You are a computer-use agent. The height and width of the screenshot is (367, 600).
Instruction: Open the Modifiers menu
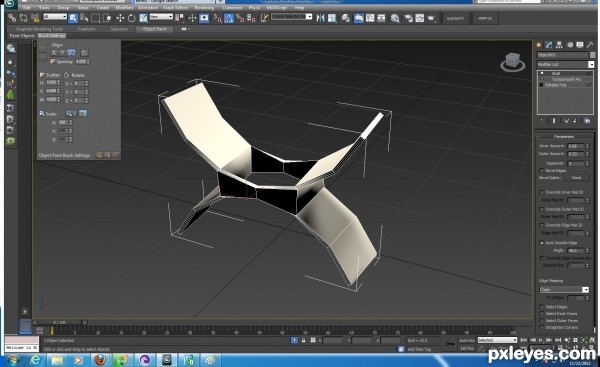click(124, 8)
